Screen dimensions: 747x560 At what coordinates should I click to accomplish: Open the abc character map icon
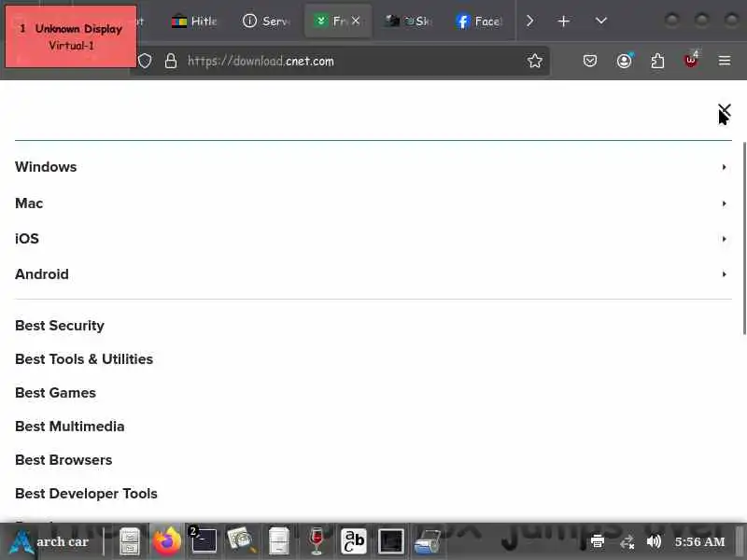(354, 541)
